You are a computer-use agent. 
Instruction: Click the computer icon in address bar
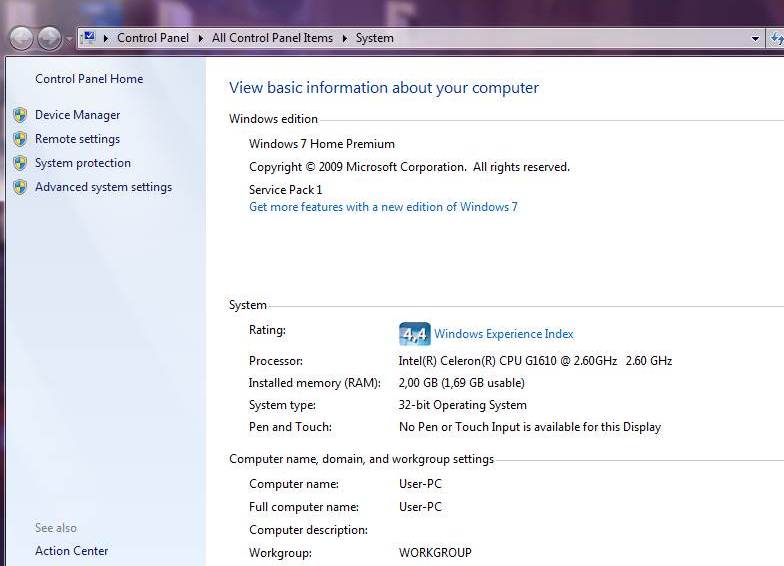pos(88,38)
